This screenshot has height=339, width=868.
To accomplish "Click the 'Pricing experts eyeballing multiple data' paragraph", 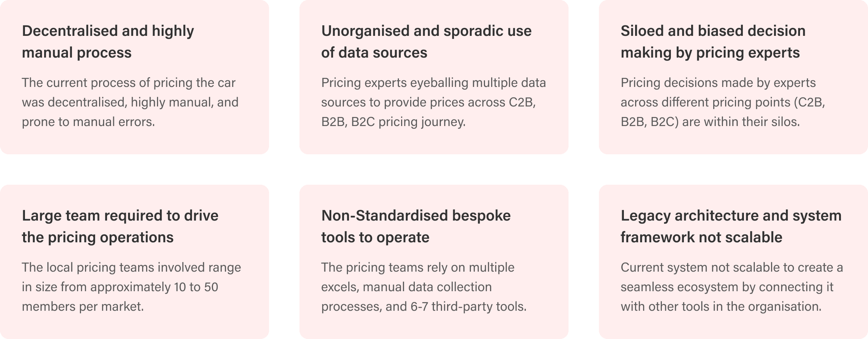I will pyautogui.click(x=434, y=102).
